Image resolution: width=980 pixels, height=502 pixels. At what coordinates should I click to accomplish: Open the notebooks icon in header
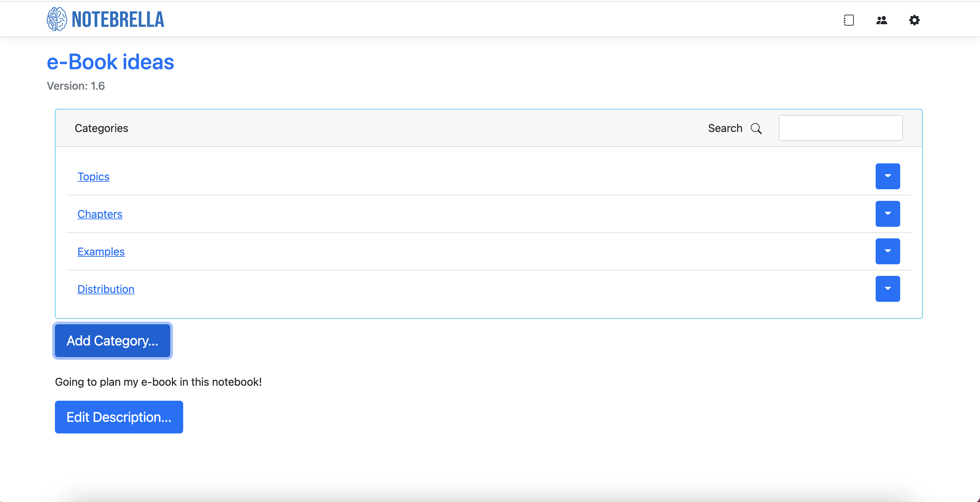(848, 20)
